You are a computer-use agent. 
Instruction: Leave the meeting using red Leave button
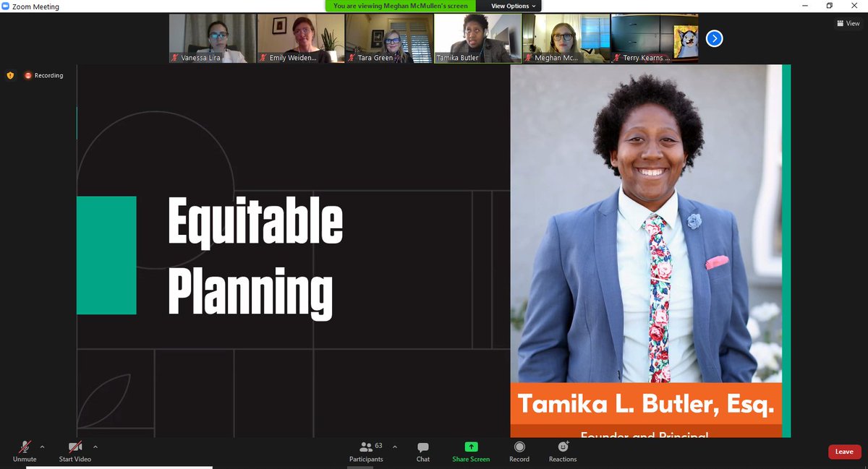844,452
